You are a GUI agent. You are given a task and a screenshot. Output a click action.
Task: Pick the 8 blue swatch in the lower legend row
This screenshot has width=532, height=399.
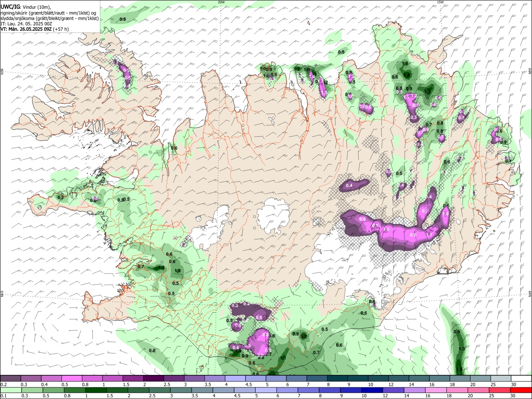click(x=329, y=390)
